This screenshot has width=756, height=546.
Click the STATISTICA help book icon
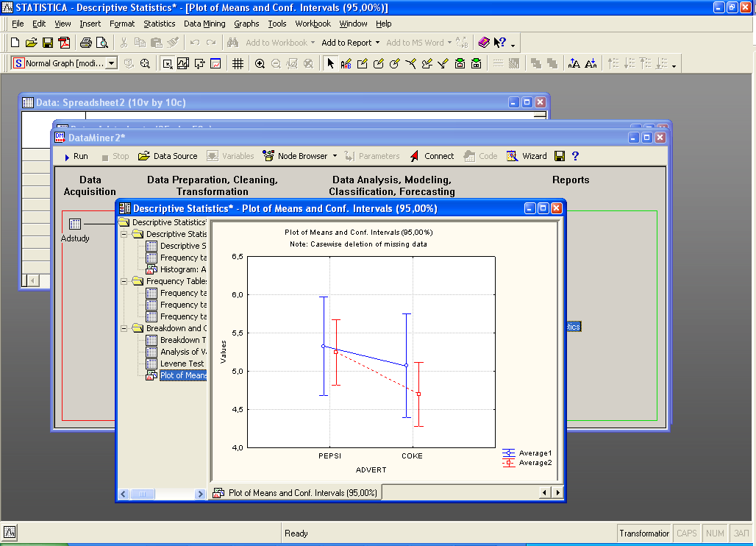(x=483, y=43)
